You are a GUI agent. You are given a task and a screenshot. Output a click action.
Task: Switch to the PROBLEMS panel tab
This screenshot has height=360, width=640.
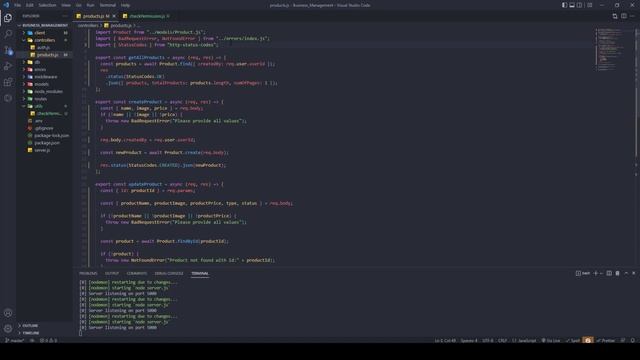pos(88,273)
